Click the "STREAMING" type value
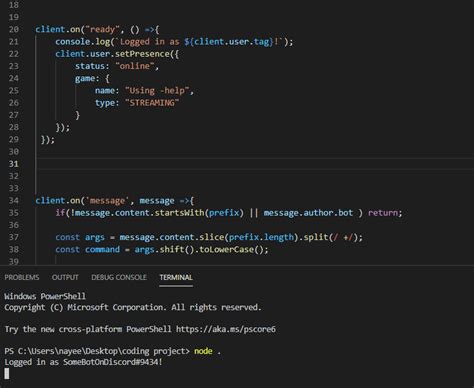This screenshot has width=474, height=388. pos(152,103)
